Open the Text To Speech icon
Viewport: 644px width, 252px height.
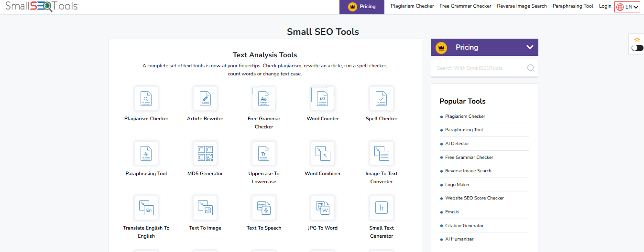pyautogui.click(x=264, y=208)
